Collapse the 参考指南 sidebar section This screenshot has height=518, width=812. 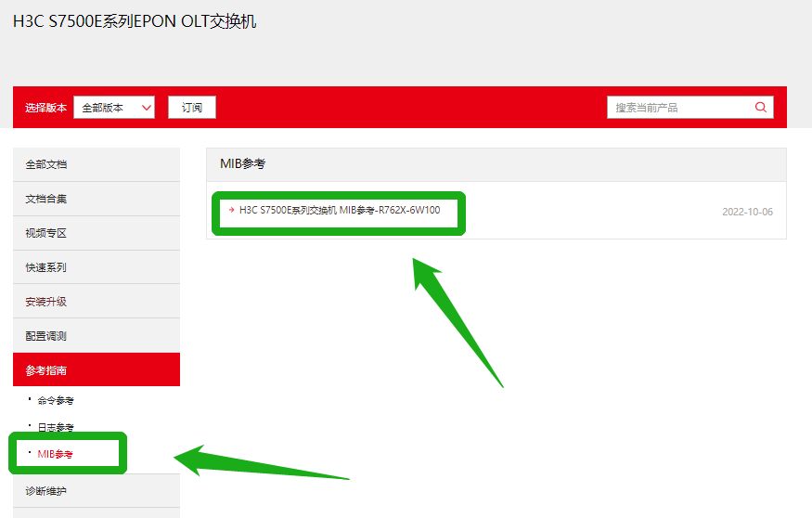tap(97, 369)
